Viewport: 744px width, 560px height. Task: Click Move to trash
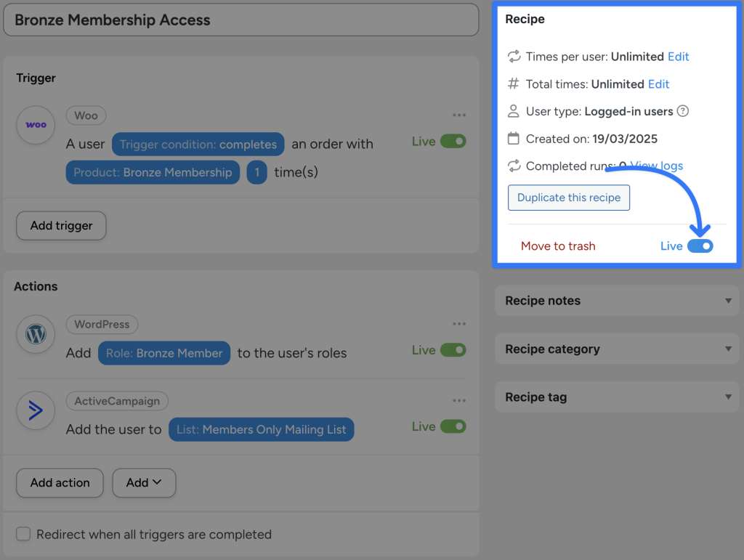point(558,245)
